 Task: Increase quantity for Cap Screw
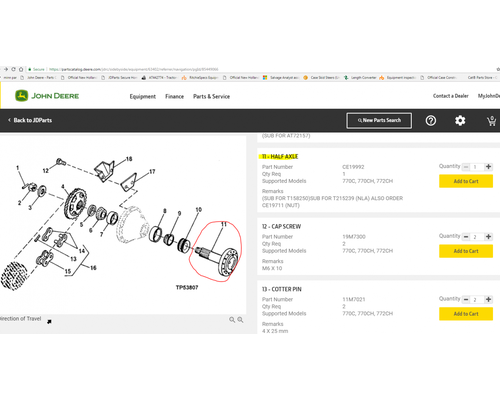point(488,237)
